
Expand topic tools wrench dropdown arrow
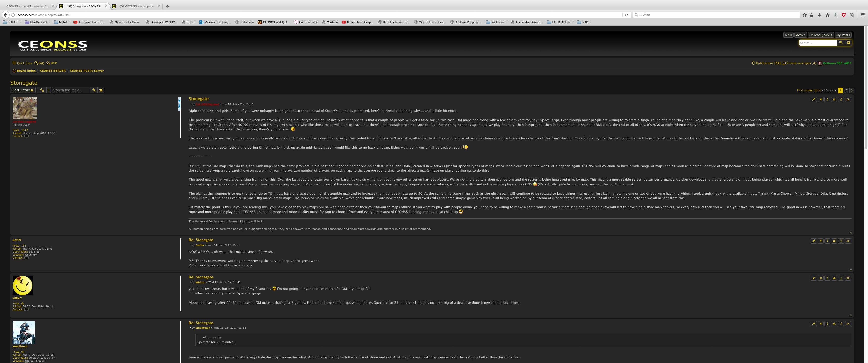pyautogui.click(x=48, y=90)
